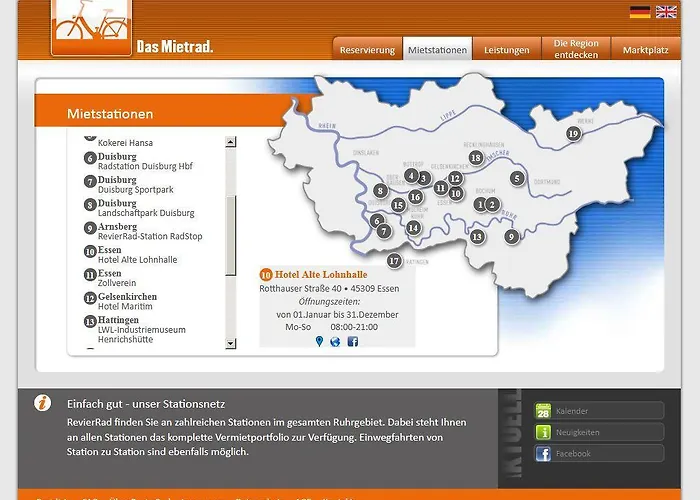Choose Gelsenkirchen Hotel Maritim in list
The width and height of the screenshot is (700, 500).
point(127,301)
